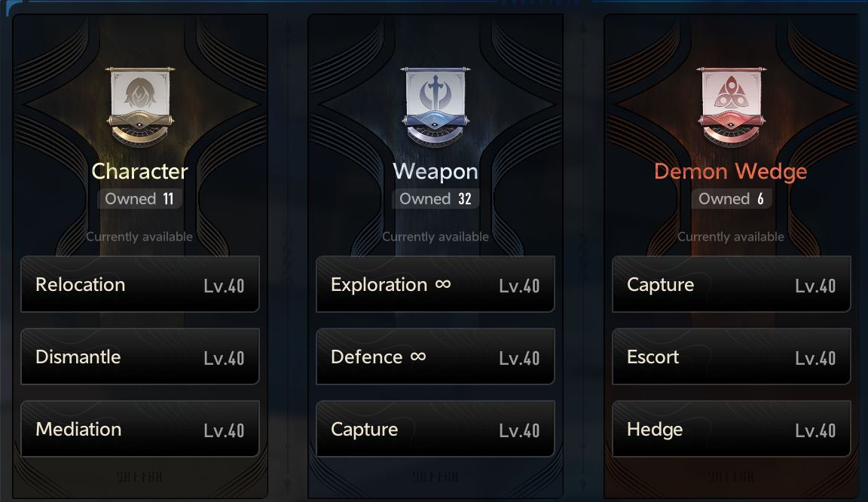868x502 pixels.
Task: Click the Weapon column title
Action: pyautogui.click(x=435, y=171)
